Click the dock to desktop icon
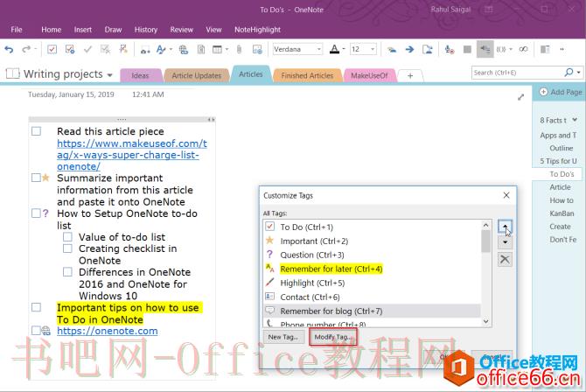The image size is (586, 392). (x=545, y=49)
